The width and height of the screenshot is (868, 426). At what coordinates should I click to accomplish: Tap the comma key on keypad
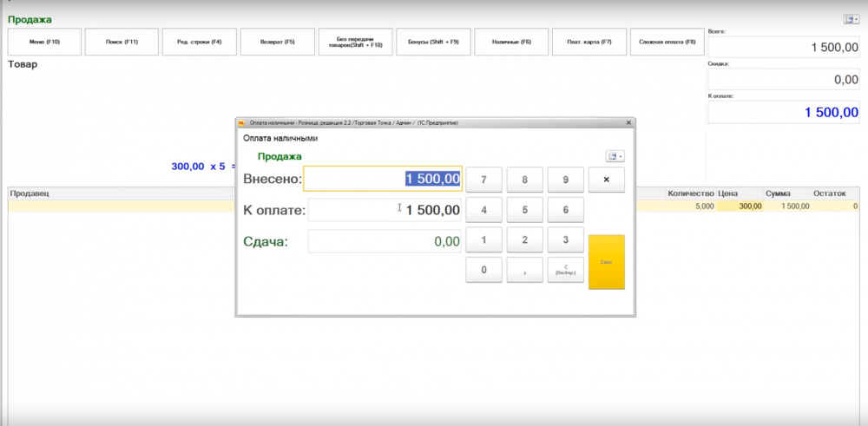(x=525, y=270)
